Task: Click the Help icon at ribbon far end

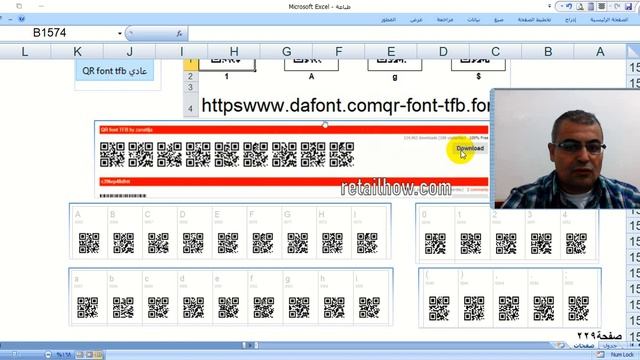Action: click(21, 19)
